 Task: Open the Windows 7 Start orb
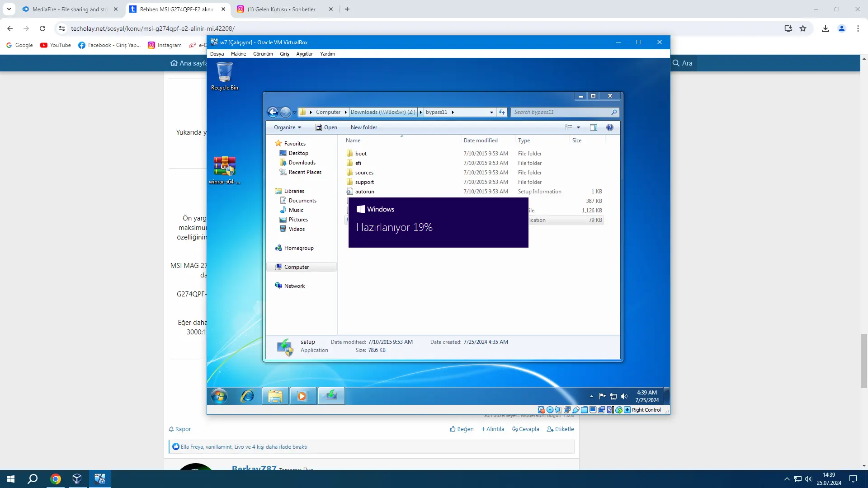pos(219,396)
